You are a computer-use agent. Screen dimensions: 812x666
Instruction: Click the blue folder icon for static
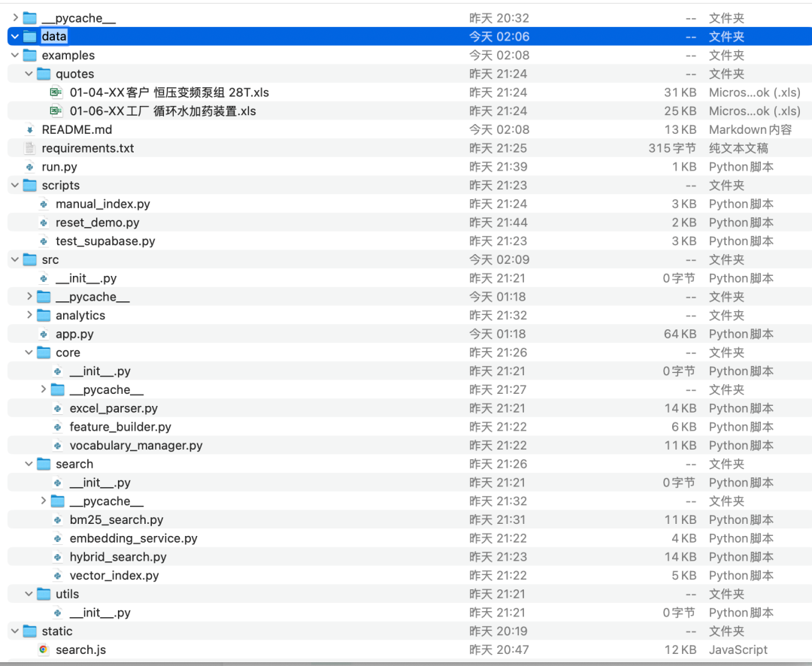29,631
